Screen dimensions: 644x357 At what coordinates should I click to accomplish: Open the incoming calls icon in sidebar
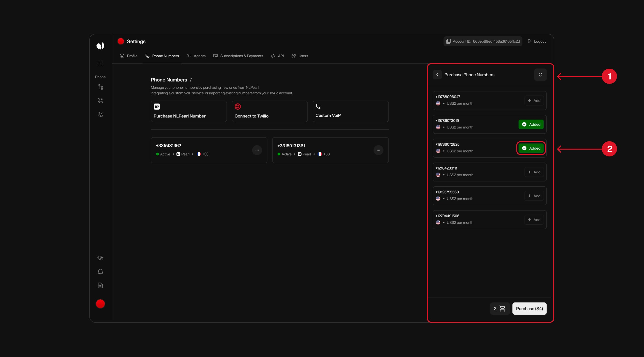point(100,114)
